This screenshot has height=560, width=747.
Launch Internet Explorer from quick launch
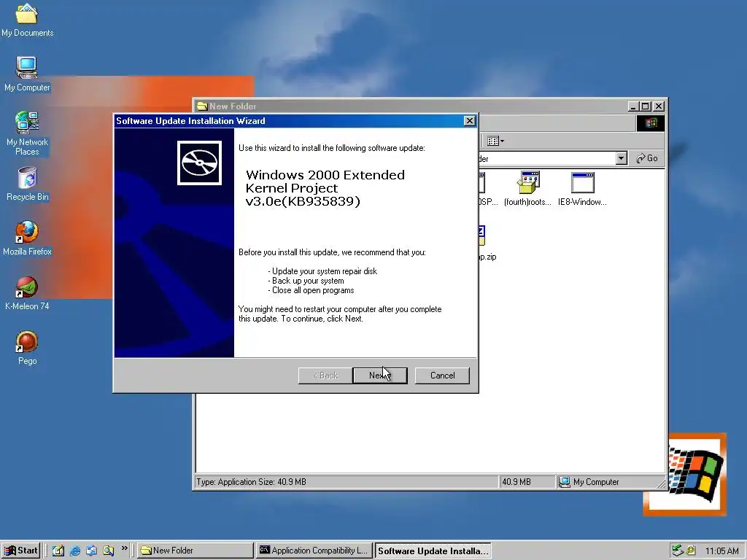(x=75, y=551)
